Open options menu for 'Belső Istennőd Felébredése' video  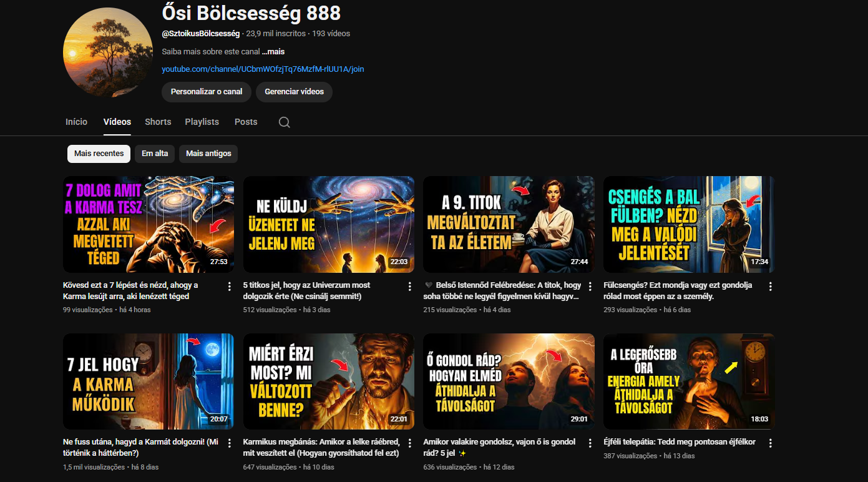tap(590, 287)
